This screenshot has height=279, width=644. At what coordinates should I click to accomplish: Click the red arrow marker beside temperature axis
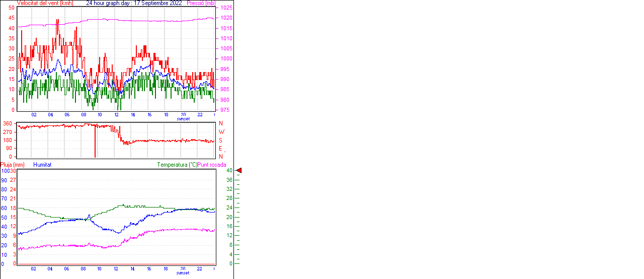[x=239, y=171]
